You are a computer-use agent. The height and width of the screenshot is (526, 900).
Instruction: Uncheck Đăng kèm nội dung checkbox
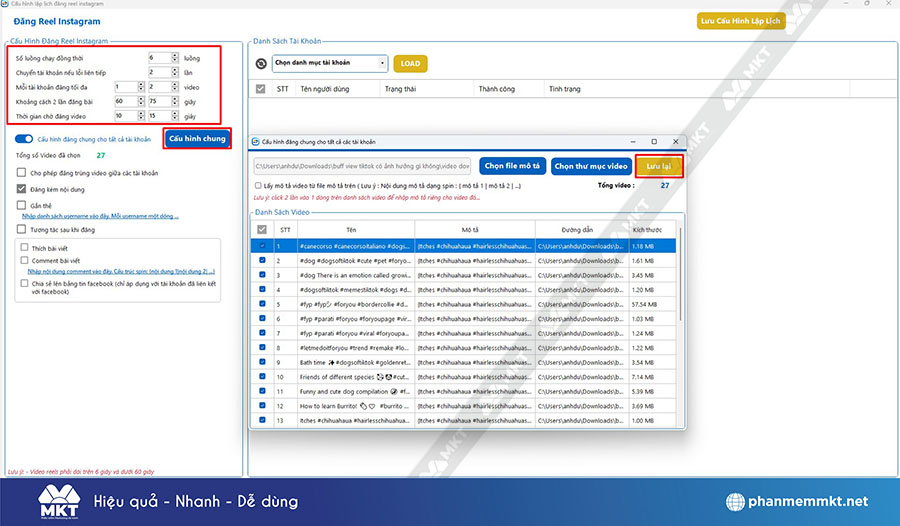pos(21,188)
